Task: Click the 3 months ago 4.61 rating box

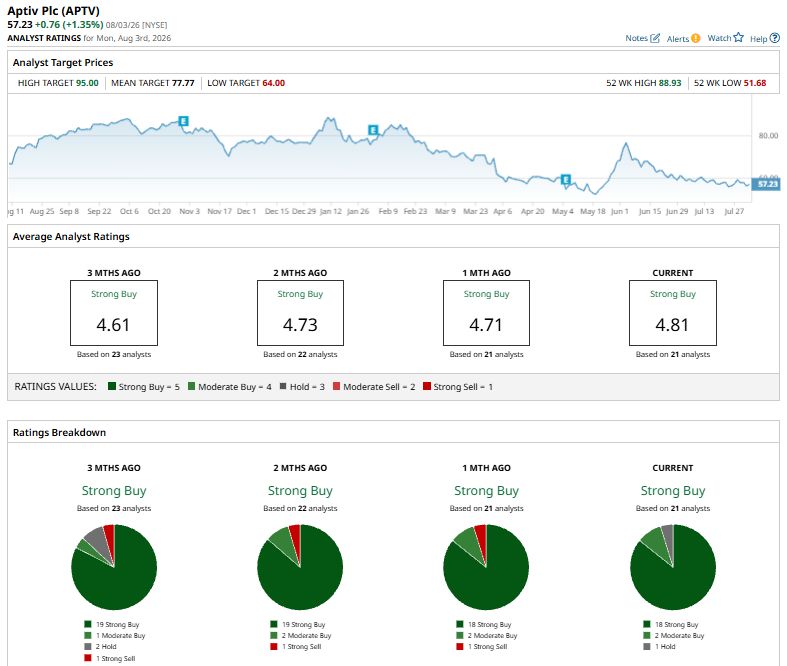Action: 114,313
